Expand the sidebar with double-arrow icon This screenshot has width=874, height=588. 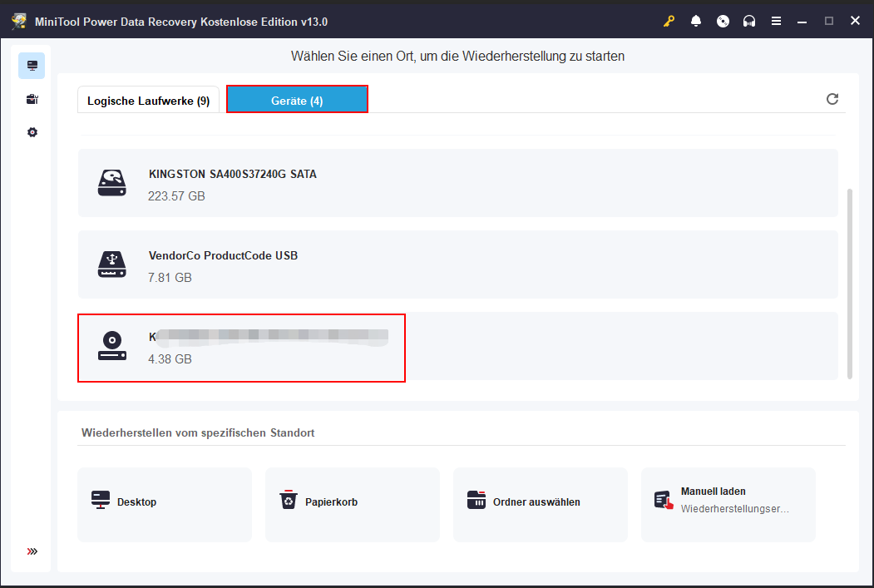[32, 551]
